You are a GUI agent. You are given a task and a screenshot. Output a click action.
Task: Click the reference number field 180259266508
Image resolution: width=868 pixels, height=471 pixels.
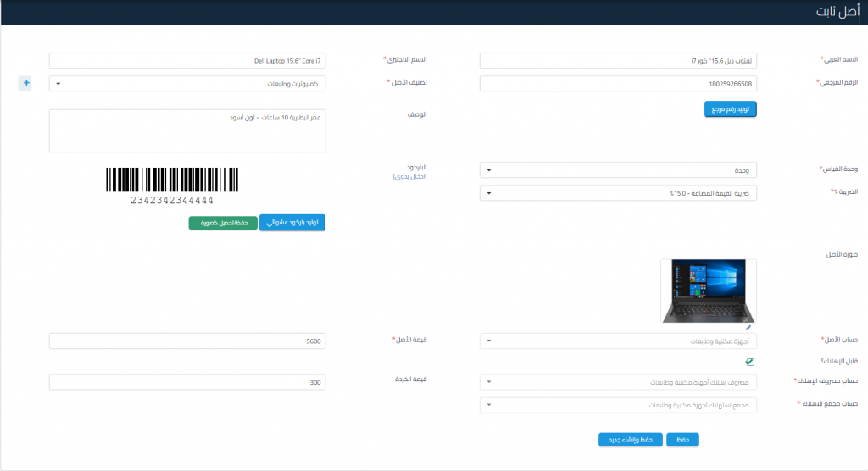point(618,84)
